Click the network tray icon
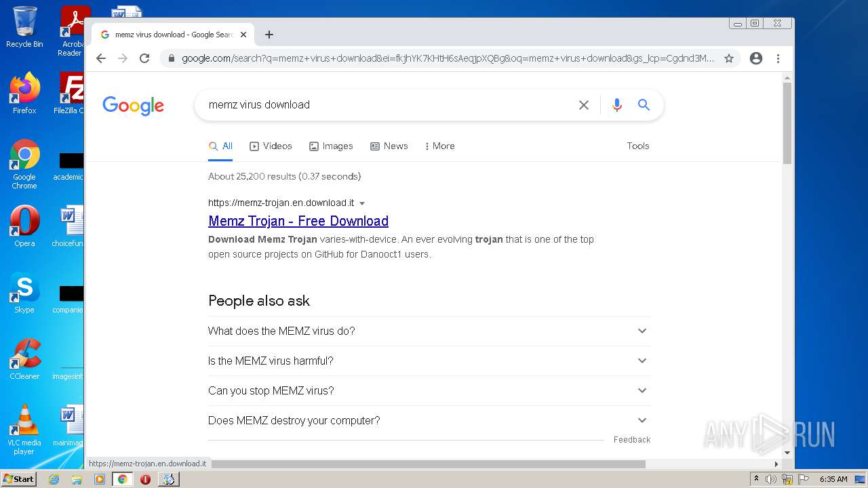Viewport: 868px width, 488px height. click(787, 479)
